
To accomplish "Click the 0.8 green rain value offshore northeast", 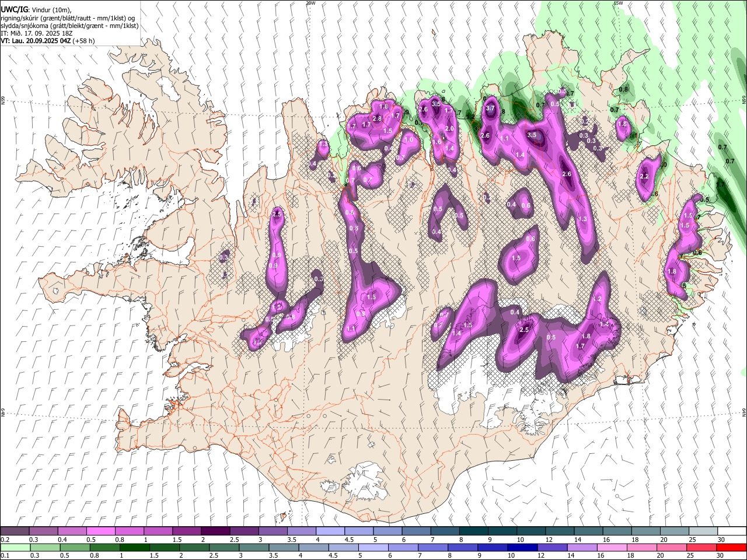I will pyautogui.click(x=623, y=89).
